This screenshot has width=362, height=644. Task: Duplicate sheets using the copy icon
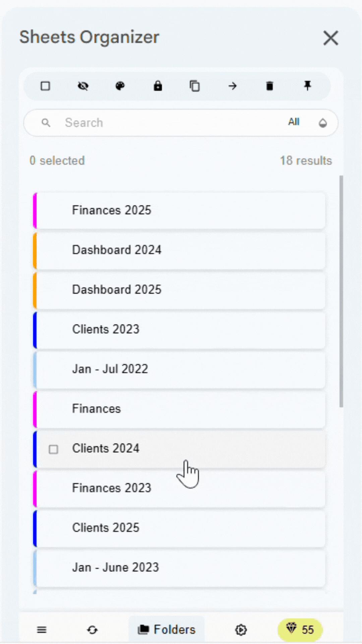click(x=195, y=86)
